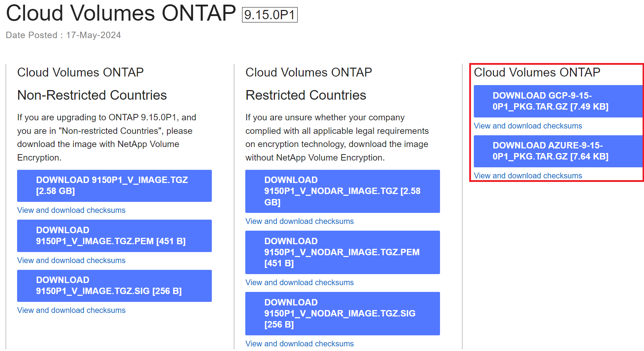Download the 9150P1_V_NODAR_IMAGE.TGZ.SIG signature
Image resolution: width=644 pixels, height=351 pixels.
342,313
